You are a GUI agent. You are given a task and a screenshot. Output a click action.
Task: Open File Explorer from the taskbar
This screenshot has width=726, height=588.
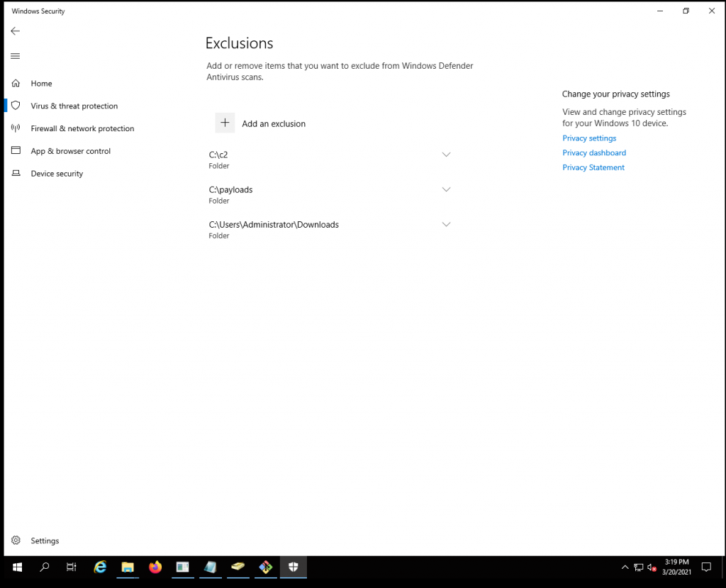[x=128, y=567]
